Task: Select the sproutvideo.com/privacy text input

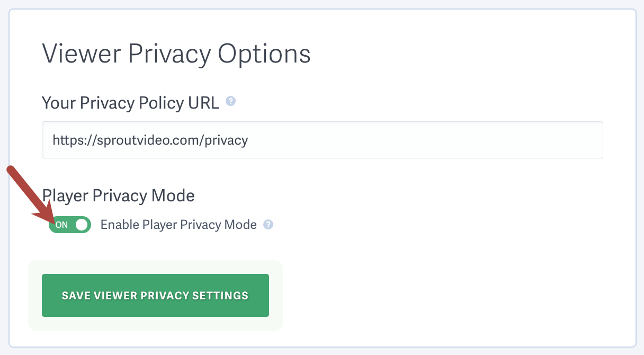Action: tap(322, 140)
